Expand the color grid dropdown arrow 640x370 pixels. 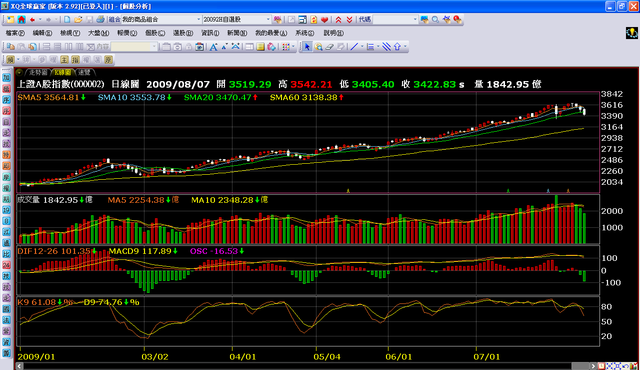[x=293, y=47]
